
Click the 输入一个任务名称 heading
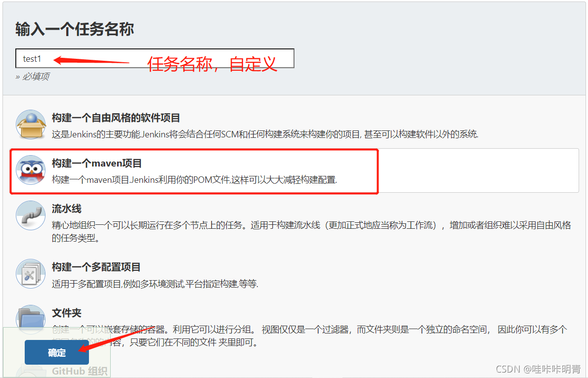pos(75,29)
